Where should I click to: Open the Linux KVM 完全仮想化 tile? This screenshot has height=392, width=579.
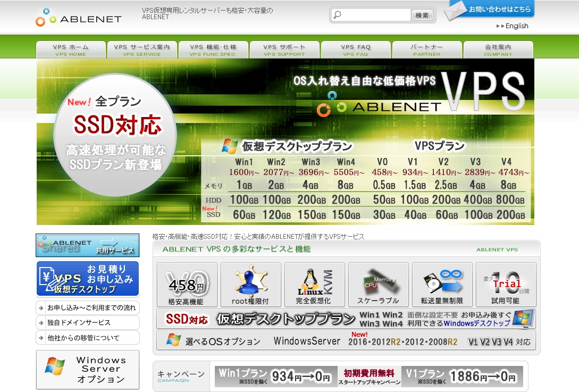(315, 285)
